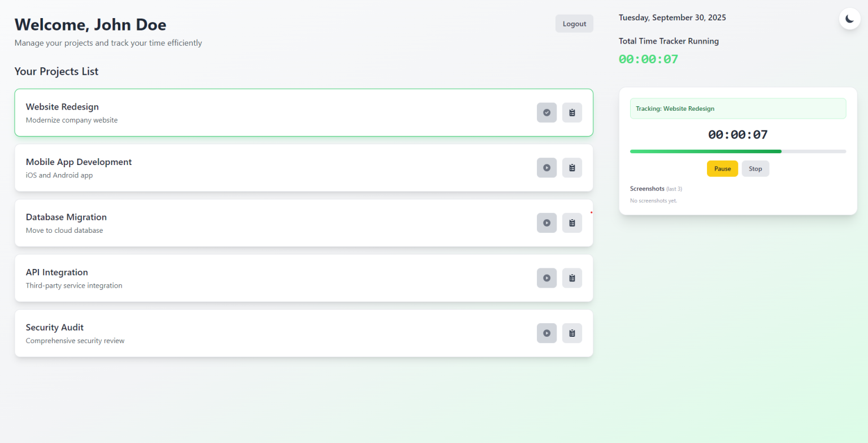Open the Database Migration clipboard report icon
Image resolution: width=868 pixels, height=443 pixels.
571,223
